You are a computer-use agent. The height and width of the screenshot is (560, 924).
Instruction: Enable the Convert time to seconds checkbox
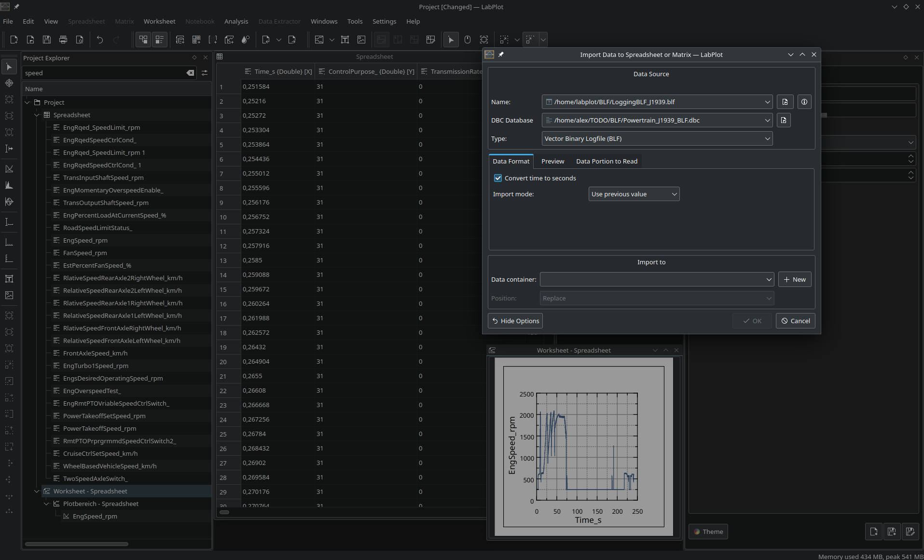click(x=498, y=178)
